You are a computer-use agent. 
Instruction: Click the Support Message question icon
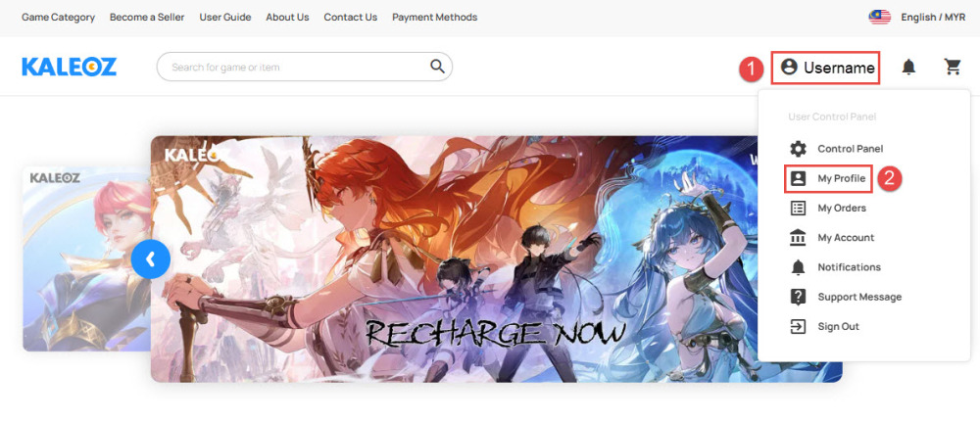(x=798, y=297)
